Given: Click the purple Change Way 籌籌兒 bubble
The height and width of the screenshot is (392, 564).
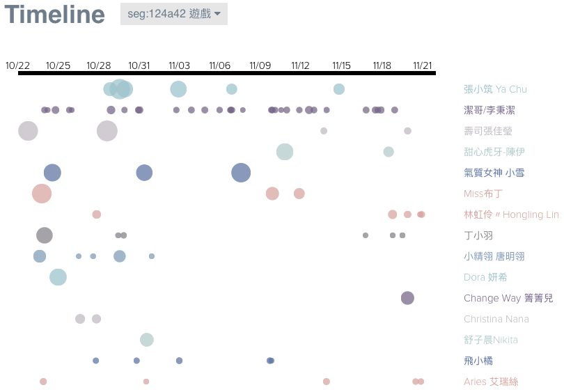Looking at the screenshot, I should pyautogui.click(x=407, y=298).
